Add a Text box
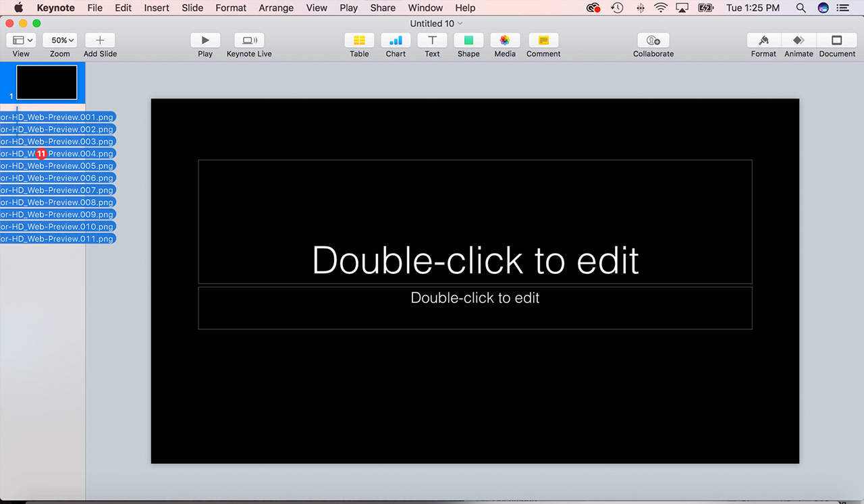This screenshot has width=864, height=504. (x=432, y=40)
